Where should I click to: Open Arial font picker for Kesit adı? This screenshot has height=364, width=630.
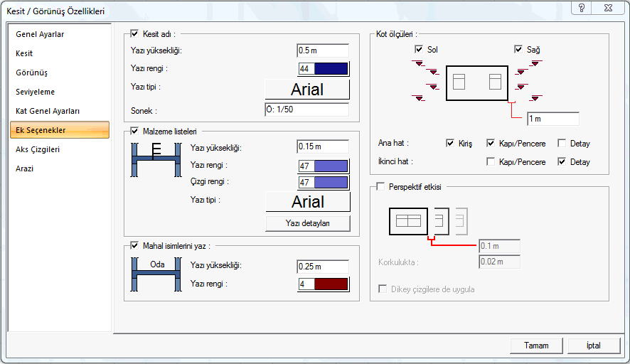[x=307, y=89]
